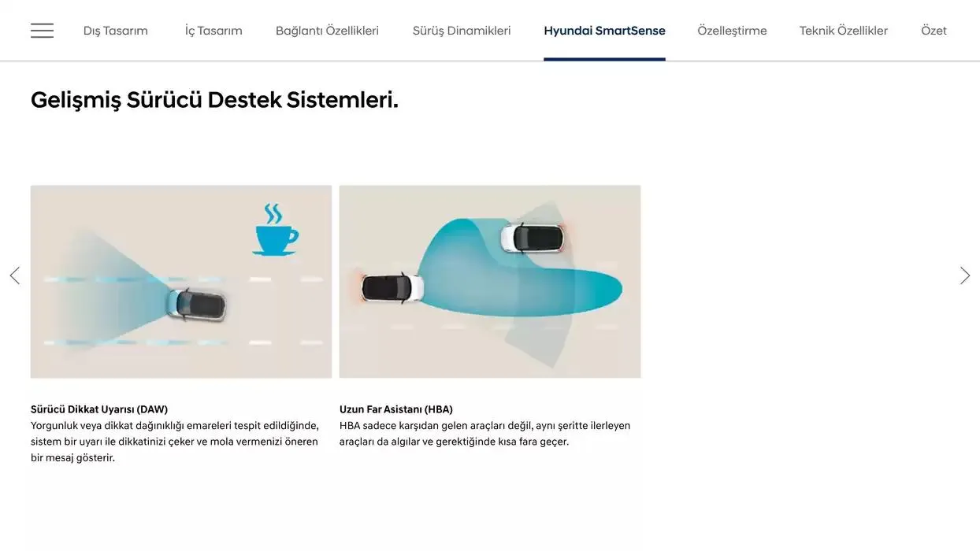The height and width of the screenshot is (551, 980).
Task: Jump to the Özet tab
Action: pyautogui.click(x=934, y=31)
